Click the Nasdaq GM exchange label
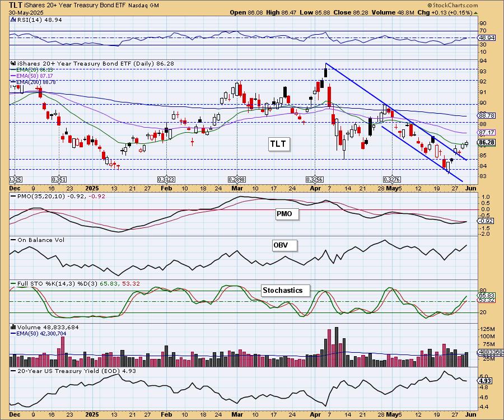This screenshot has width=504, height=420. [x=143, y=6]
